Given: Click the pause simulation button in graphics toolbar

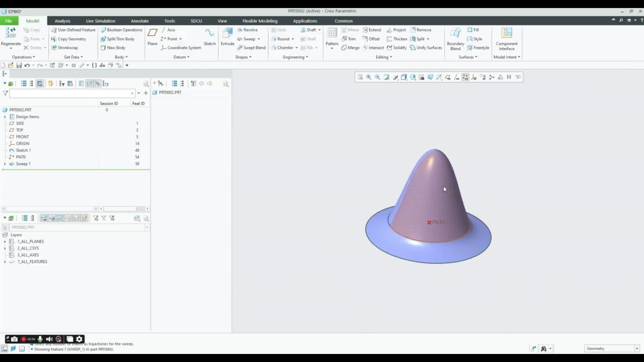Looking at the screenshot, I should pos(509,77).
